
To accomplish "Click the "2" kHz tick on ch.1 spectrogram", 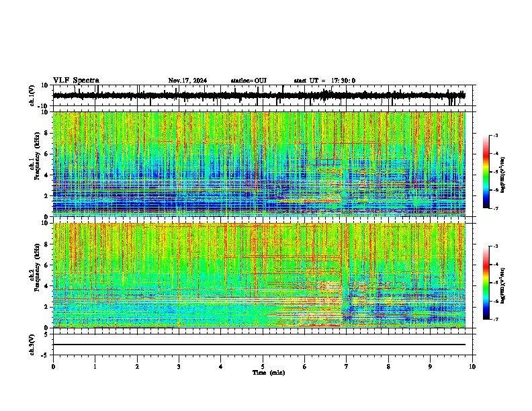I will click(x=47, y=195).
